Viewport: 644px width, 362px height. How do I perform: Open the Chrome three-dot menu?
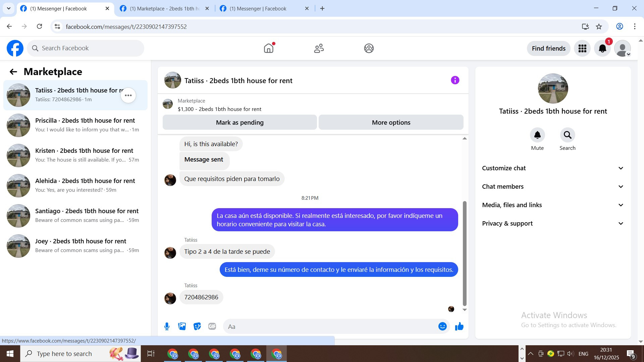635,26
